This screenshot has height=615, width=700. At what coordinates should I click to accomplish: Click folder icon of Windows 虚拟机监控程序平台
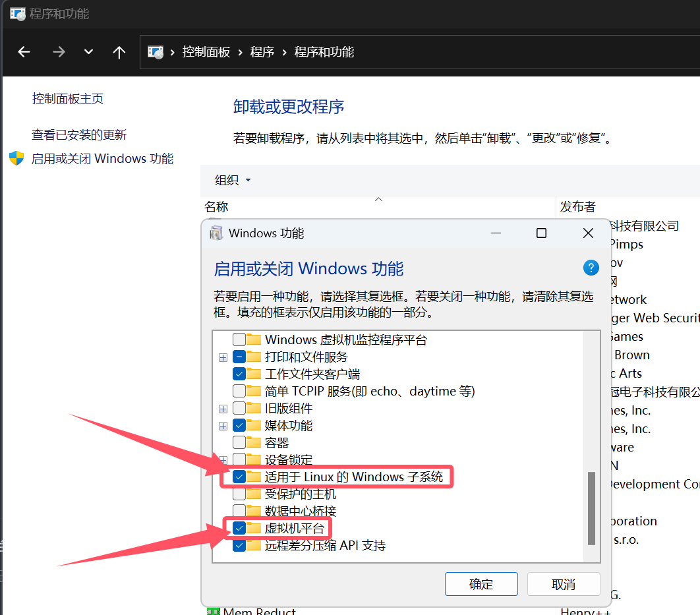point(254,339)
